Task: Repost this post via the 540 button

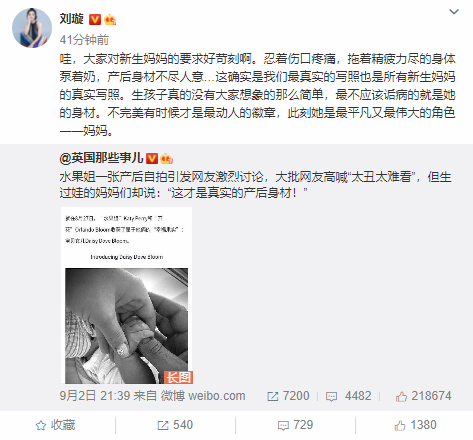Action: (x=175, y=425)
